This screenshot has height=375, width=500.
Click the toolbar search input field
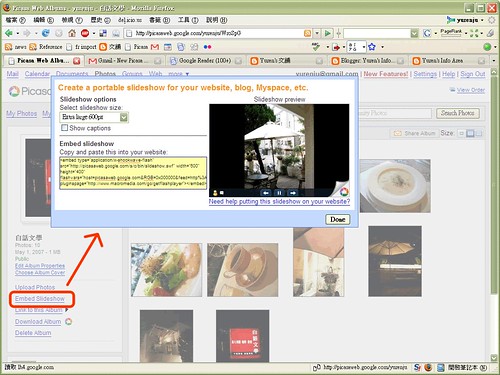pos(377,33)
